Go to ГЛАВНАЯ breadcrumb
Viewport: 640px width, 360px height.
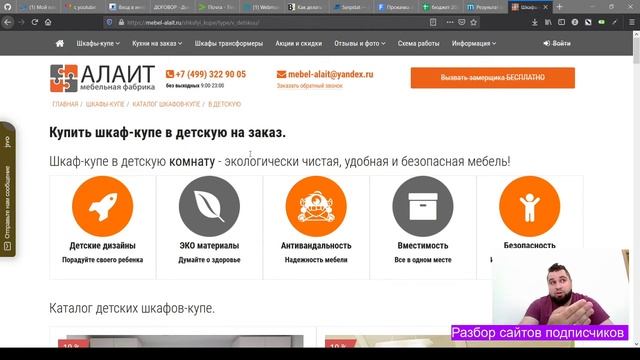(x=65, y=104)
